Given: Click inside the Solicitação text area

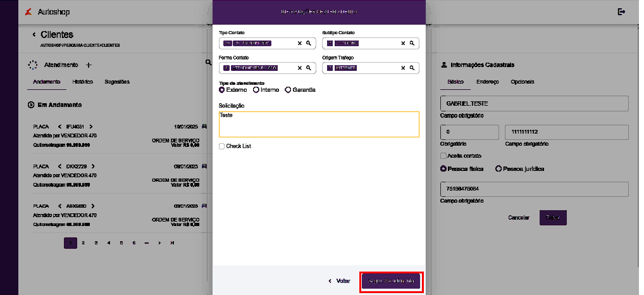Looking at the screenshot, I should pyautogui.click(x=319, y=124).
